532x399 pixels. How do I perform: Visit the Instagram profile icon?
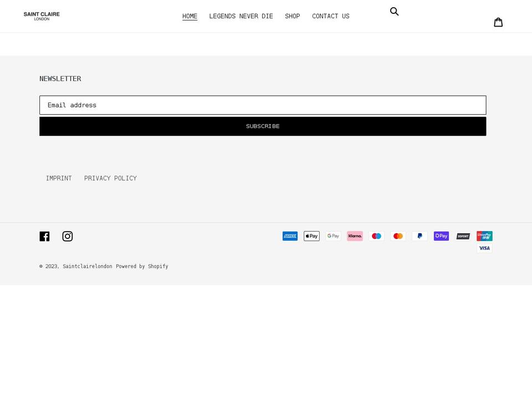(68, 236)
